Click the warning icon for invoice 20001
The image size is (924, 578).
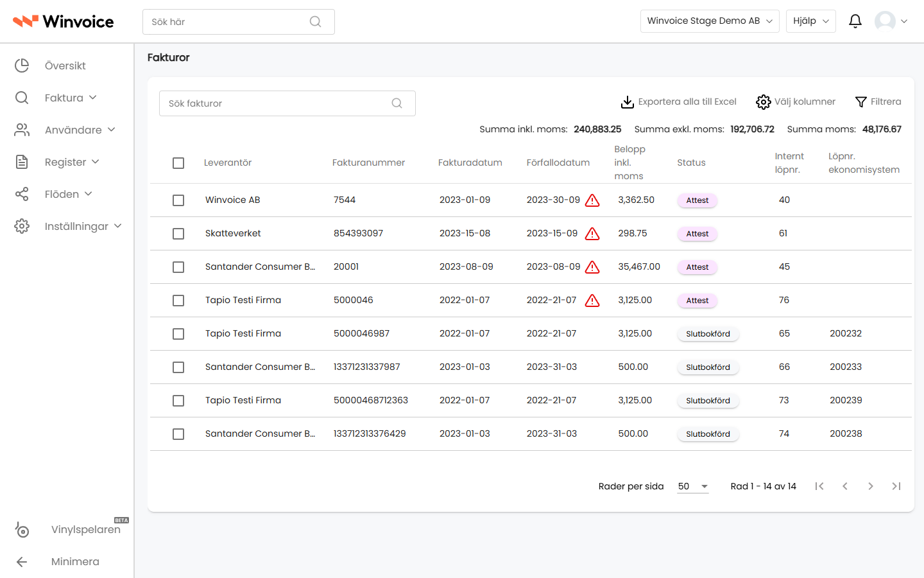point(592,267)
